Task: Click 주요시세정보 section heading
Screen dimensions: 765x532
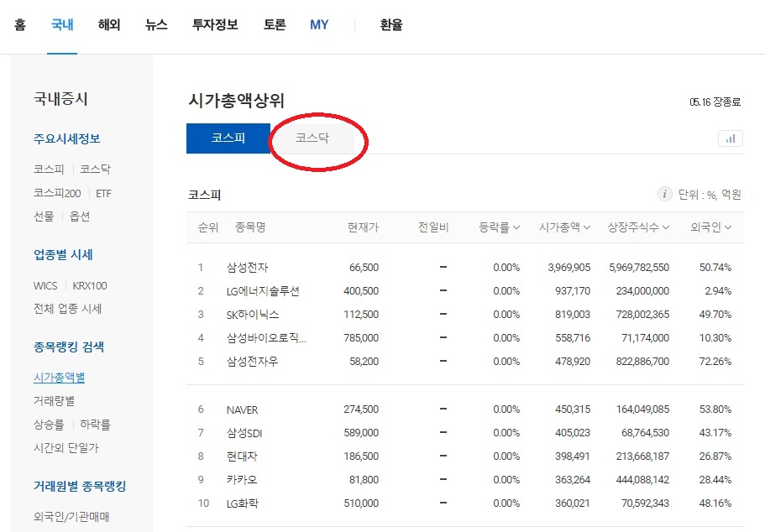Action: click(67, 138)
